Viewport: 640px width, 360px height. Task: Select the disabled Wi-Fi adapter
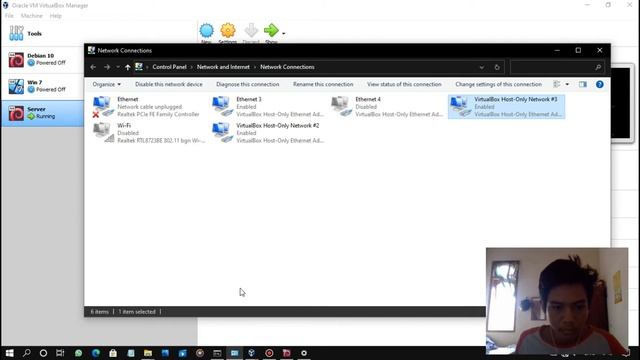149,133
